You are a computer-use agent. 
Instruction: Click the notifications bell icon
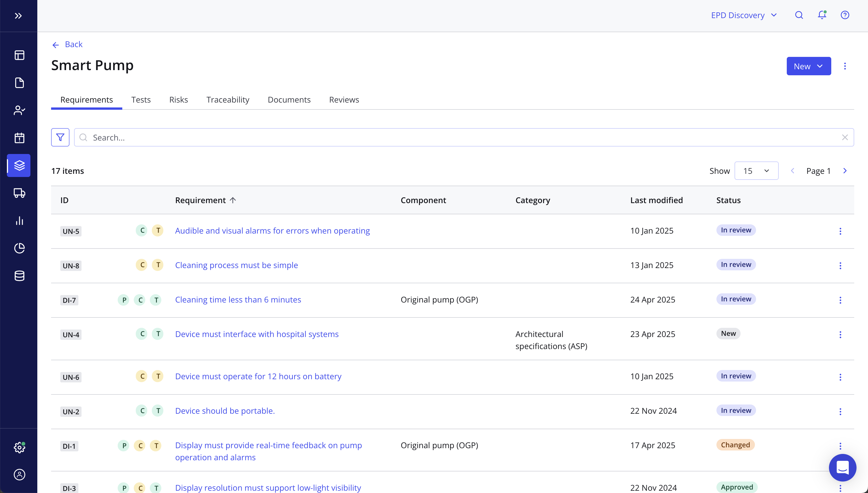(822, 15)
